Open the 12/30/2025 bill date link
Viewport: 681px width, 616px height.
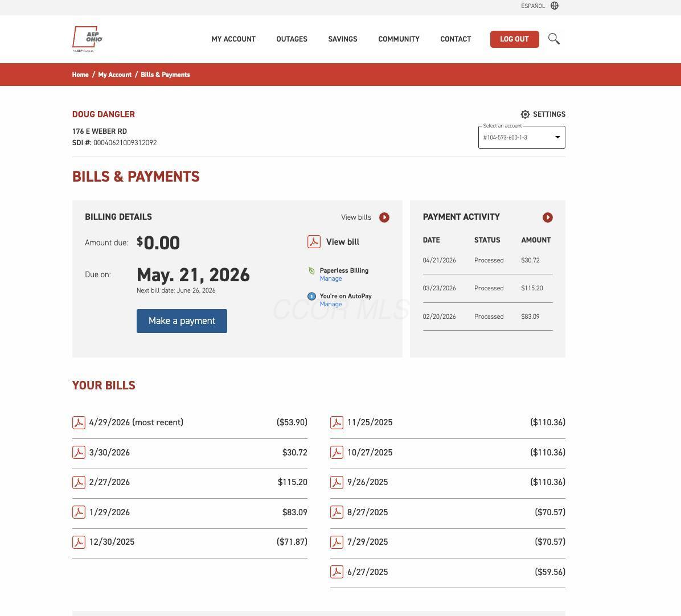point(112,542)
